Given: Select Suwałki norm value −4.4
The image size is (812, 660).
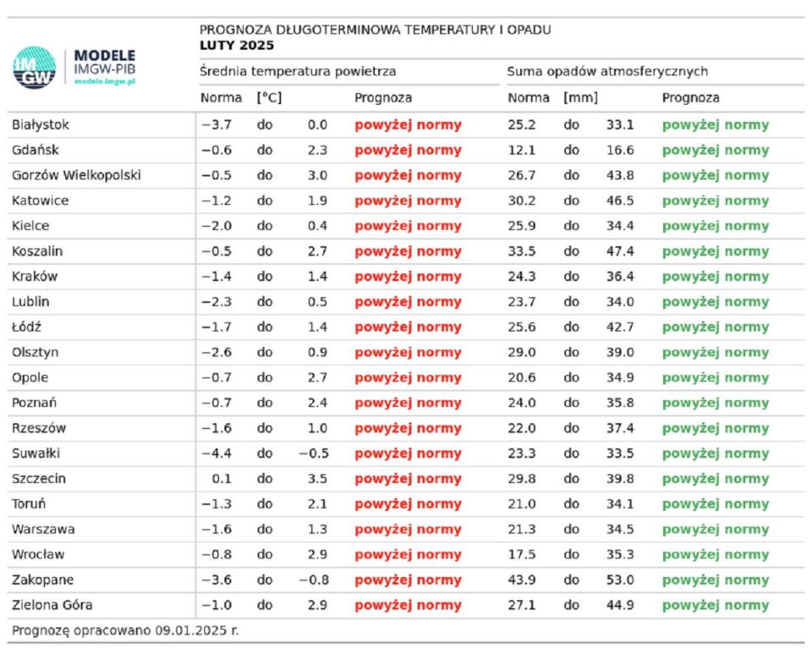Looking at the screenshot, I should 217,454.
